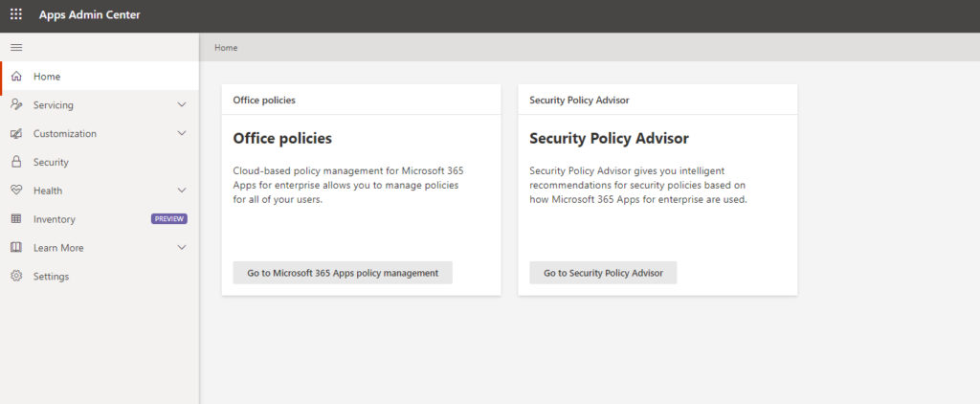Viewport: 980px width, 404px height.
Task: Click the Customization icon in sidebar
Action: point(17,133)
